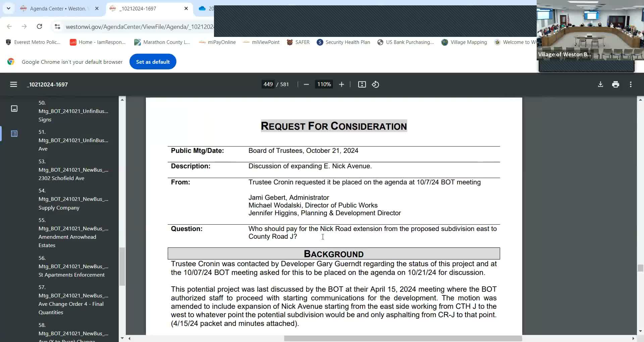Print the PDF document
The height and width of the screenshot is (342, 644).
[x=615, y=84]
